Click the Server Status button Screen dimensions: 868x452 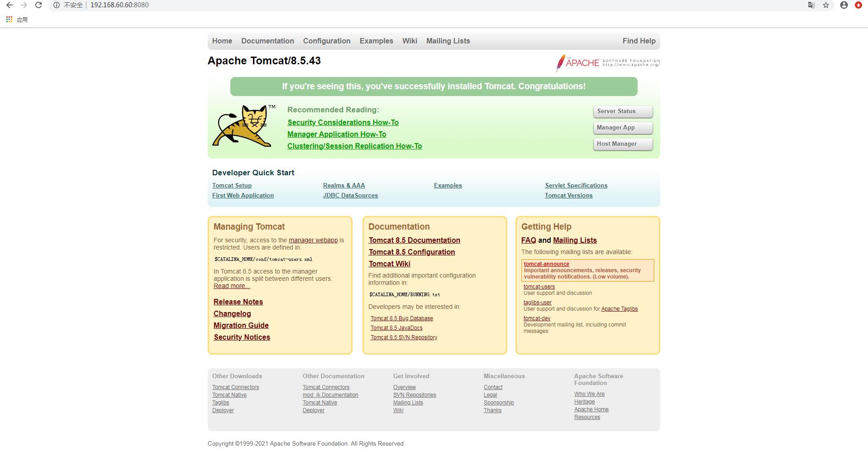pos(623,111)
